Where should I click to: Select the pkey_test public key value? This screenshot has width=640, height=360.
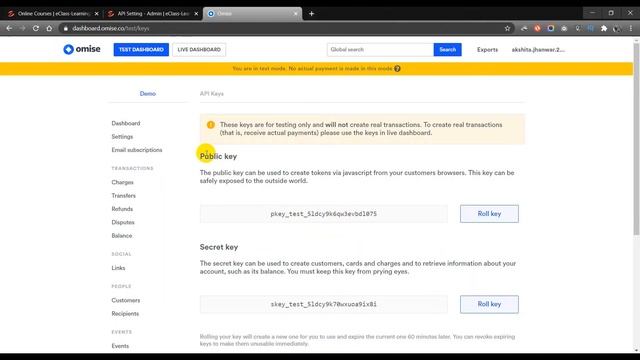coord(324,213)
